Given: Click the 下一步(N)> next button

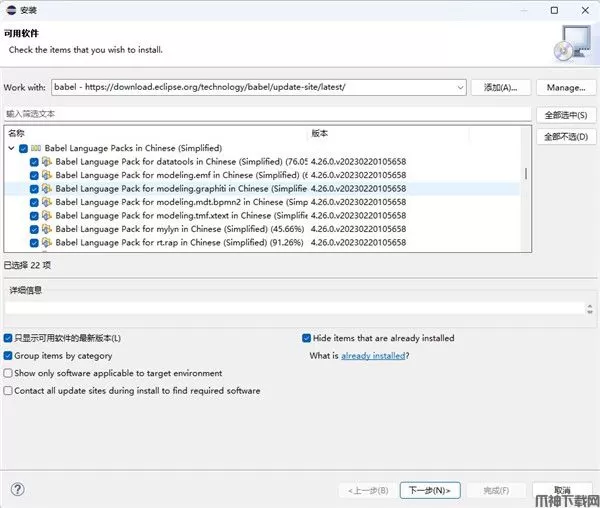Looking at the screenshot, I should (x=430, y=490).
